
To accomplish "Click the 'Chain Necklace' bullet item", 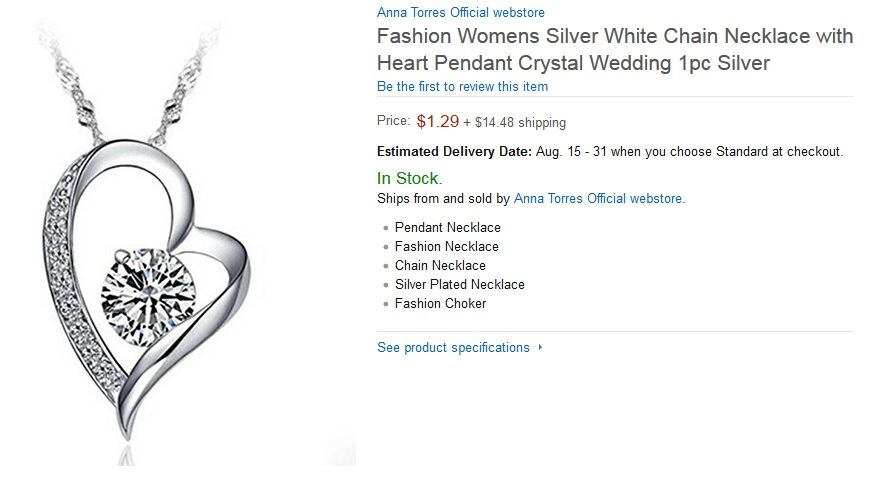I will pos(440,266).
